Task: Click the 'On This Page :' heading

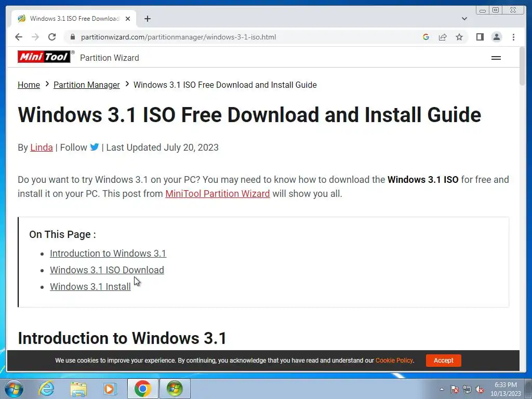Action: (x=62, y=234)
